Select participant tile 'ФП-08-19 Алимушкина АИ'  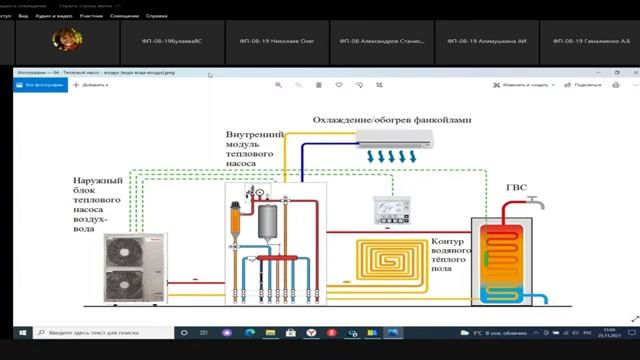click(x=487, y=42)
